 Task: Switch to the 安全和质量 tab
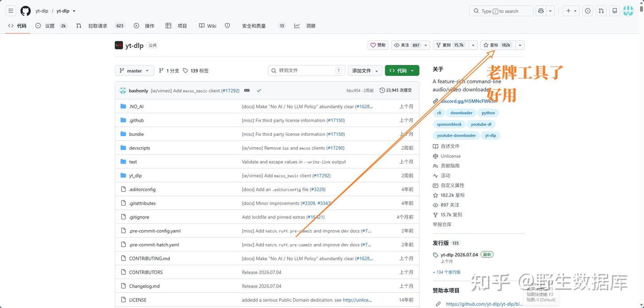pos(254,26)
